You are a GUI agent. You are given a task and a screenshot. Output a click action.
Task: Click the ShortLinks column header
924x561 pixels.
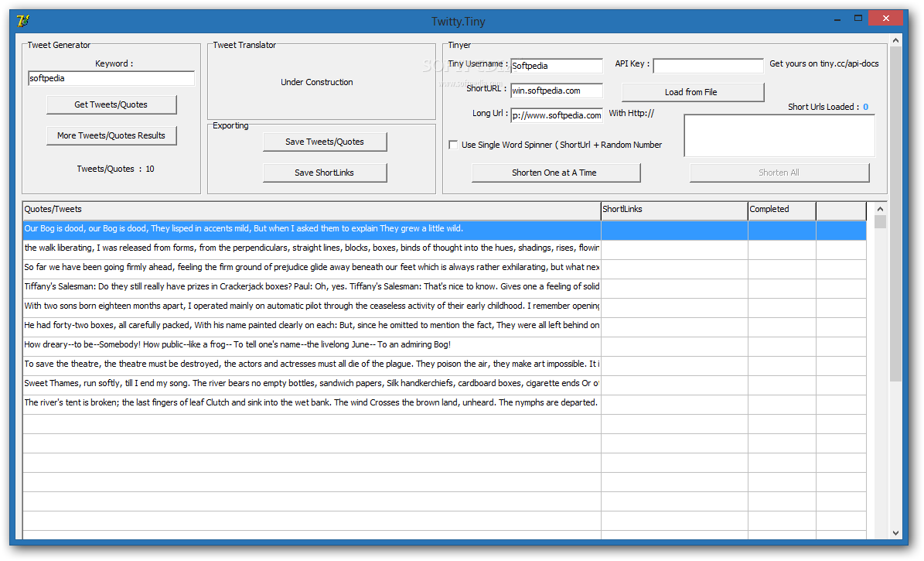[674, 210]
